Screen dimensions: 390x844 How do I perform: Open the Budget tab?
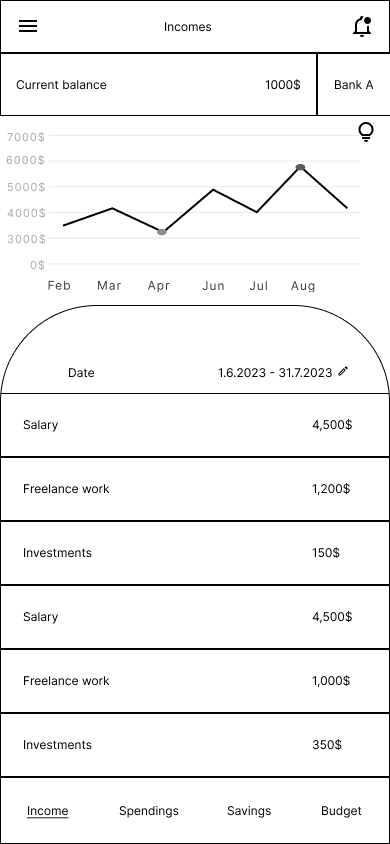(341, 811)
